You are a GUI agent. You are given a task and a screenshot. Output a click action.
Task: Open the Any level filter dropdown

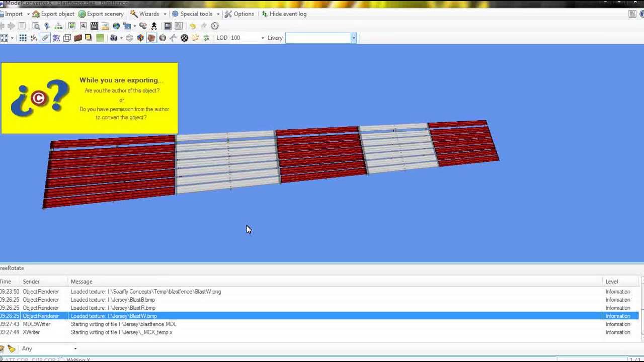point(75,348)
